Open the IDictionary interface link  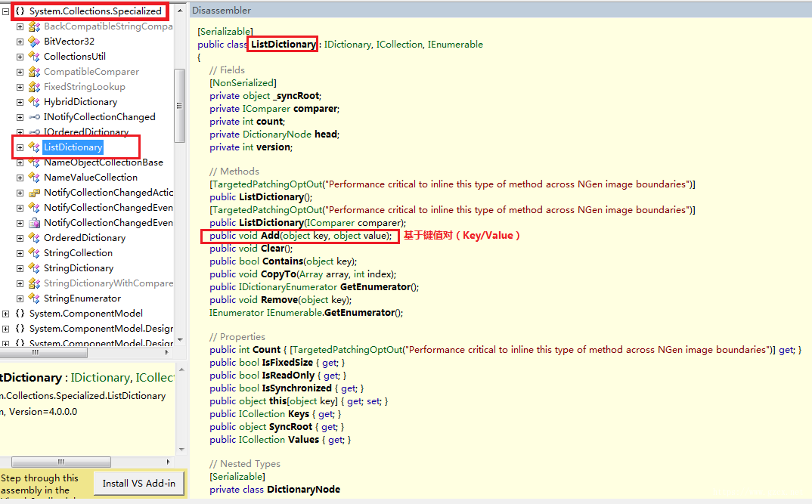coord(348,45)
